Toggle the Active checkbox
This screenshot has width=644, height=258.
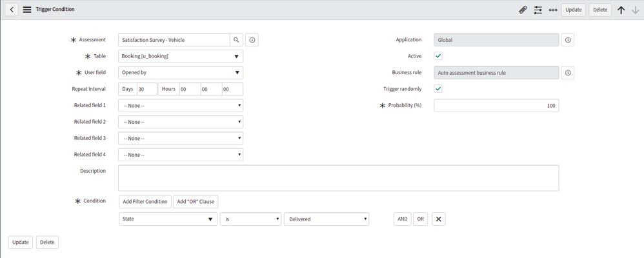click(438, 56)
